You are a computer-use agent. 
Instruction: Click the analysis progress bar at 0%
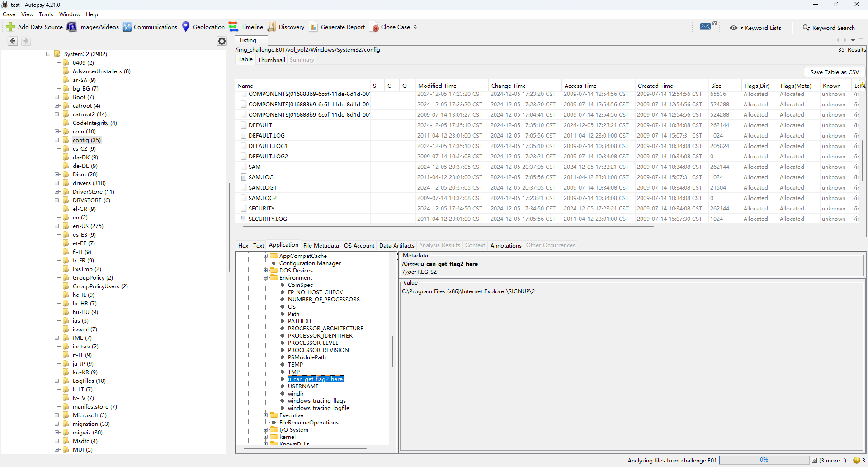pyautogui.click(x=764, y=460)
